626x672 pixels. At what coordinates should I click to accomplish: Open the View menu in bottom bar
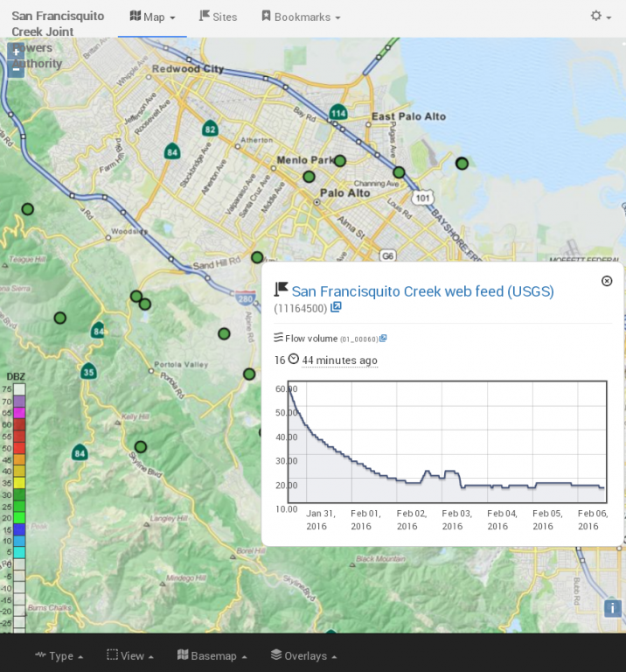130,655
